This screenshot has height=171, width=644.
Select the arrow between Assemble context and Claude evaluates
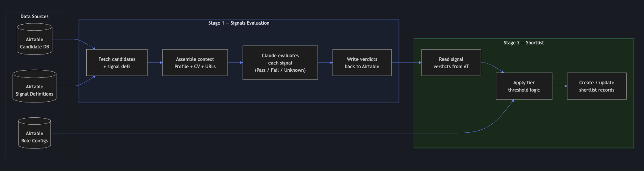pos(235,63)
